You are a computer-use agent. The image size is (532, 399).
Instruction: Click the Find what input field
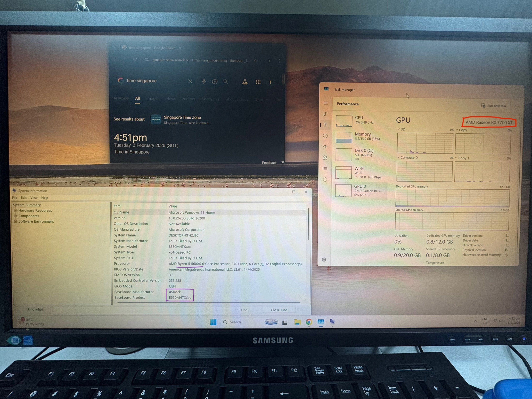[x=140, y=310]
